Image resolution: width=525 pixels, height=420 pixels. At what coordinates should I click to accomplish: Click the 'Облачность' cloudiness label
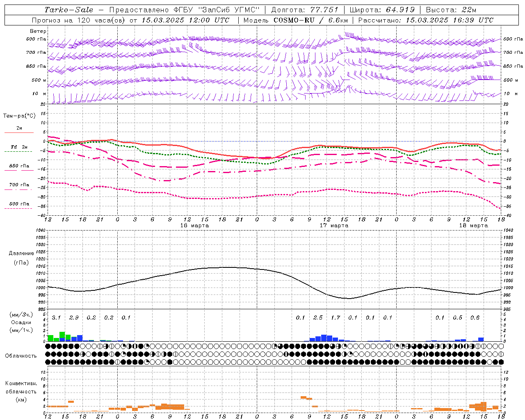coord(21,356)
